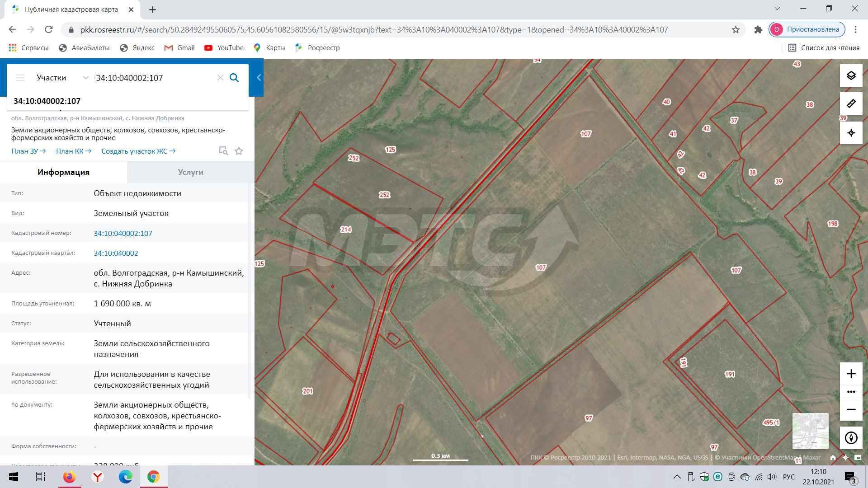Screen dimensions: 868x488
Task: Open Yandex Browser from the taskbar
Action: point(98,477)
